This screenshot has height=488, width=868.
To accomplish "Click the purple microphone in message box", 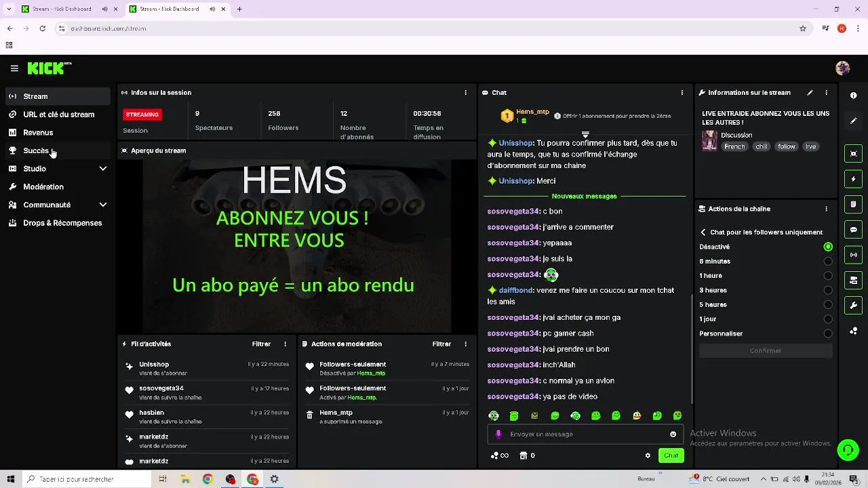I will click(498, 434).
